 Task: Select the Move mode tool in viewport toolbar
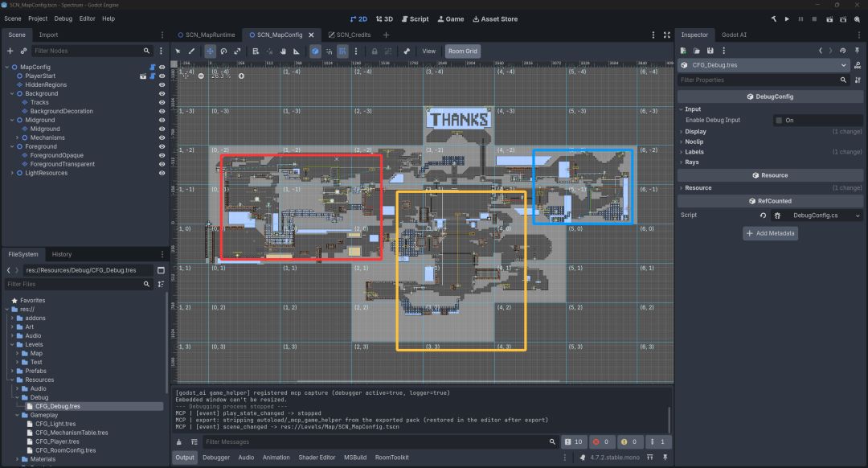(x=210, y=51)
